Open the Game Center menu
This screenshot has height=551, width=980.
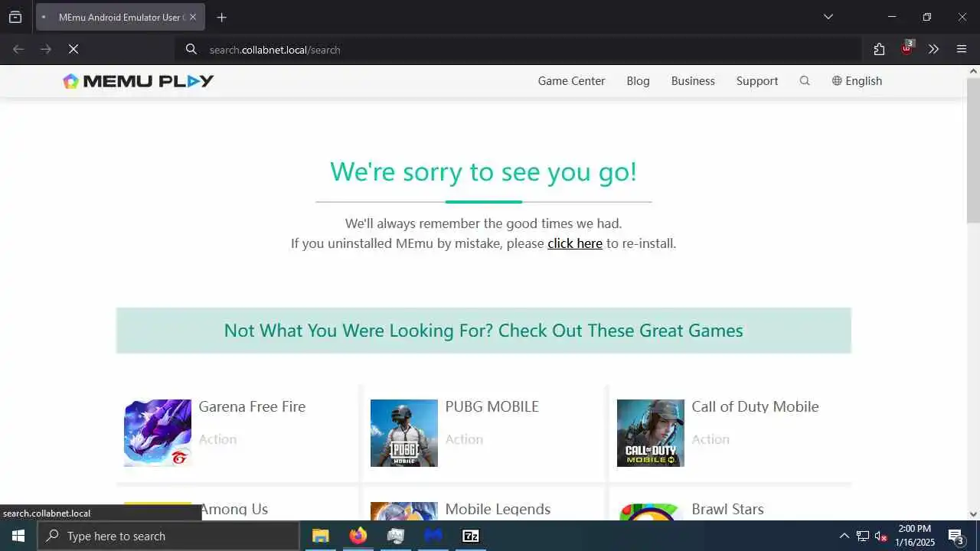click(571, 81)
